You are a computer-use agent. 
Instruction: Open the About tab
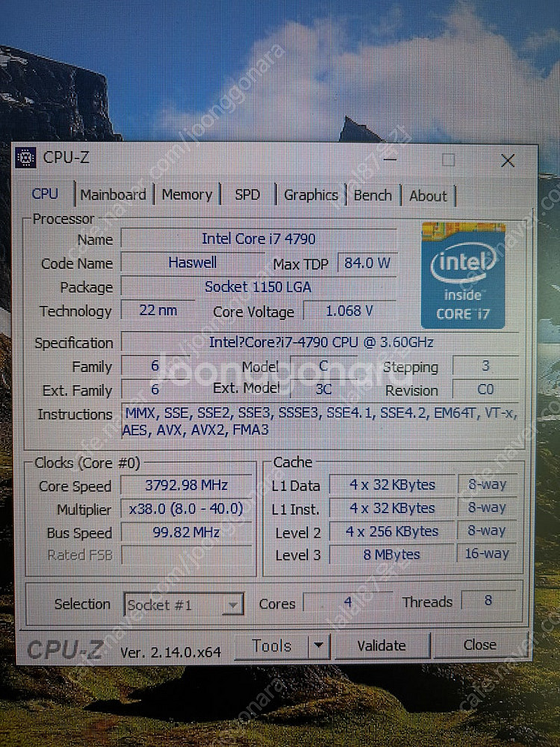[x=428, y=196]
